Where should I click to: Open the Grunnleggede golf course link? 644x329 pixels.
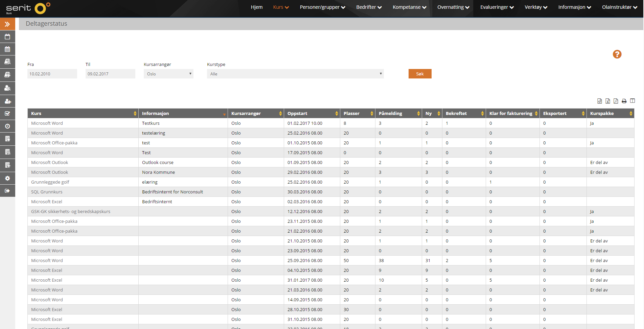tap(50, 182)
